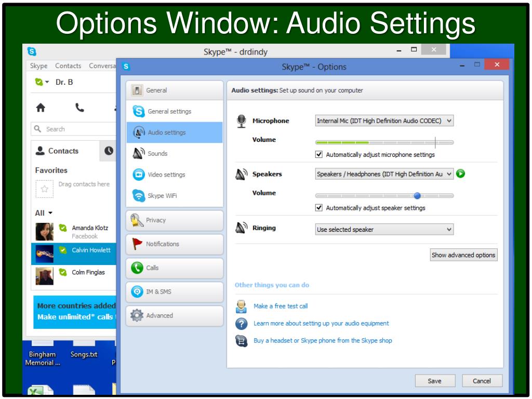Click Show advanced options button
The height and width of the screenshot is (399, 532).
click(x=463, y=255)
